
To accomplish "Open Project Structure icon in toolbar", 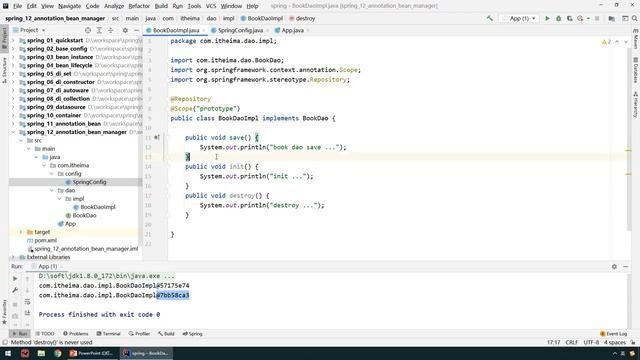I will (x=611, y=18).
